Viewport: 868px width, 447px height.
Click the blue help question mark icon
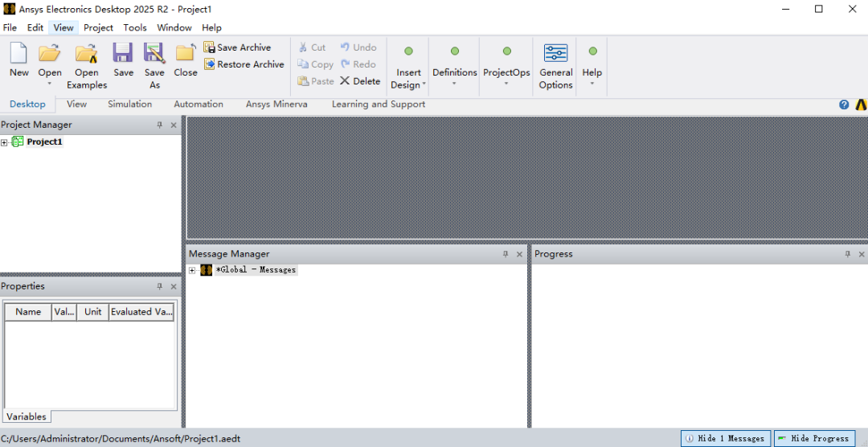point(844,105)
